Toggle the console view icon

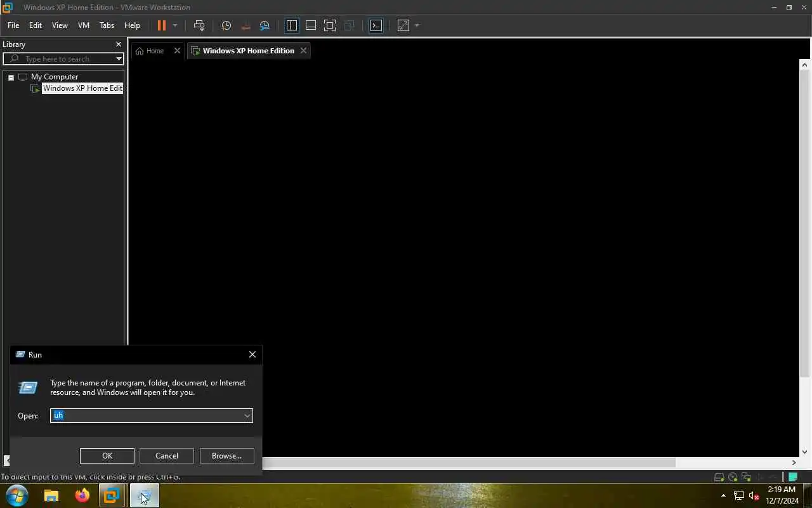376,25
